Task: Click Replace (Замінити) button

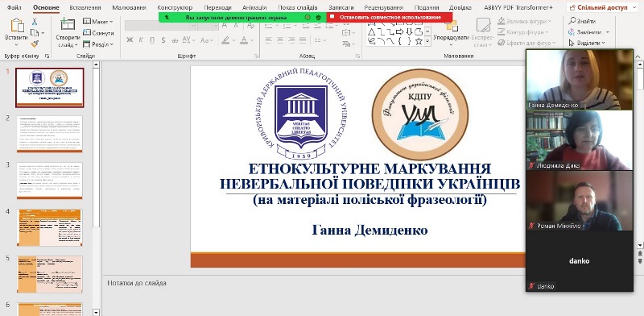Action: (588, 32)
